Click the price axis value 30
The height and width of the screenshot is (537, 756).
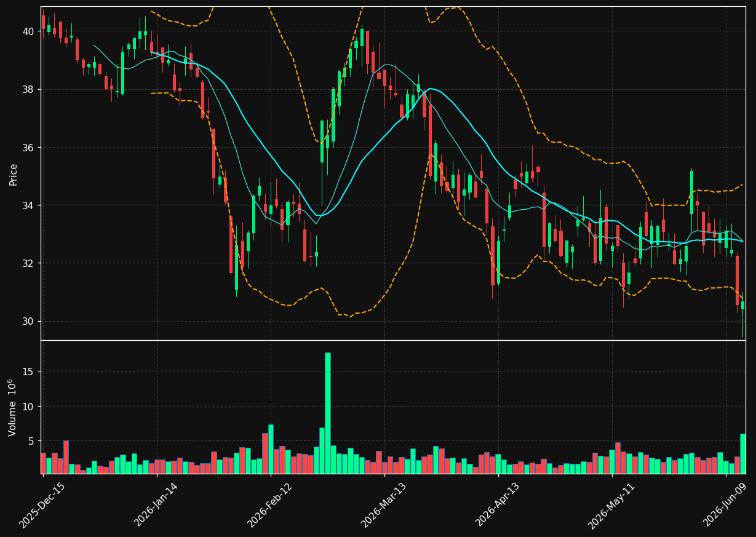(29, 322)
